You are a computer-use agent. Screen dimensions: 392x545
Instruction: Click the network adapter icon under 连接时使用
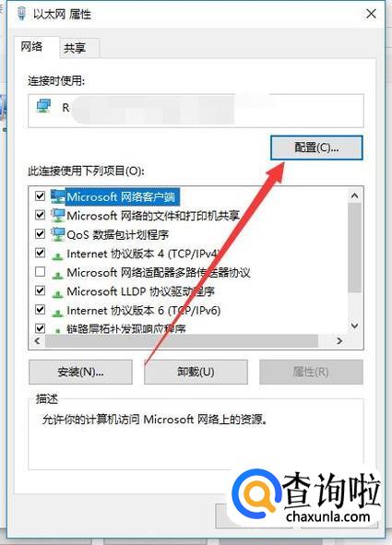coord(43,106)
